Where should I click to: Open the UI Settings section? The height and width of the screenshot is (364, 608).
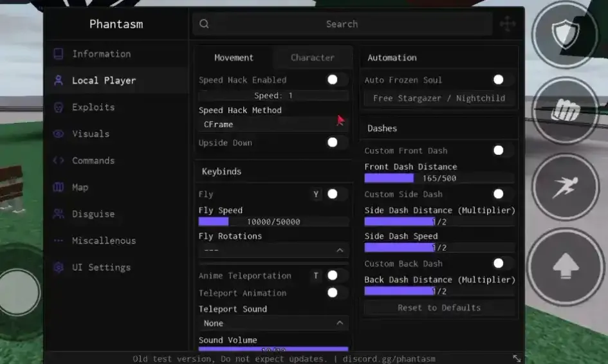pos(116,267)
